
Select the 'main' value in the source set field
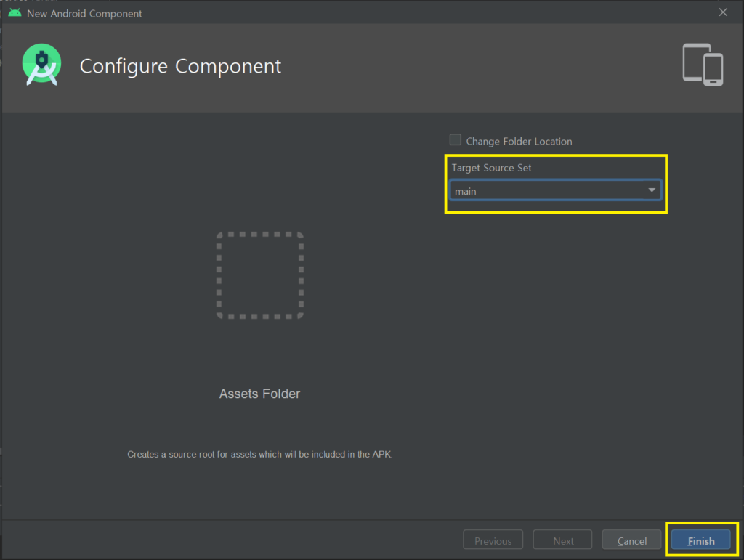click(x=466, y=192)
